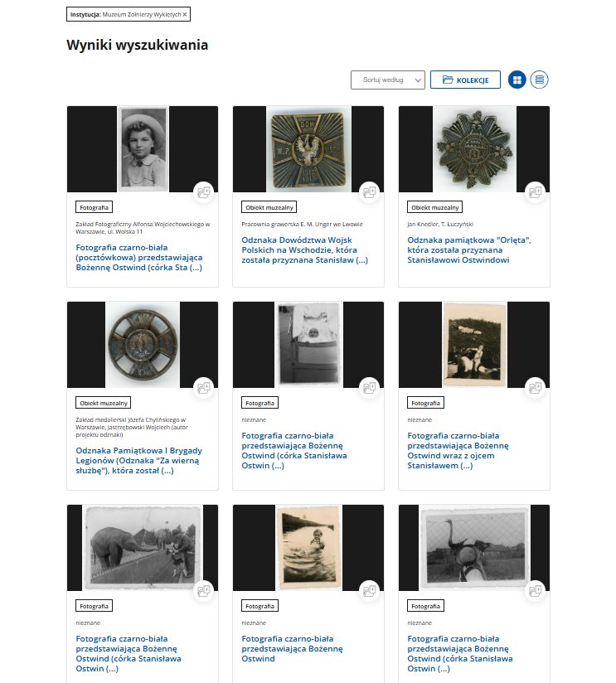Screen dimensions: 616x683
Task: Select Obiekt muzealny tag on Orlęta card
Action: [x=434, y=207]
